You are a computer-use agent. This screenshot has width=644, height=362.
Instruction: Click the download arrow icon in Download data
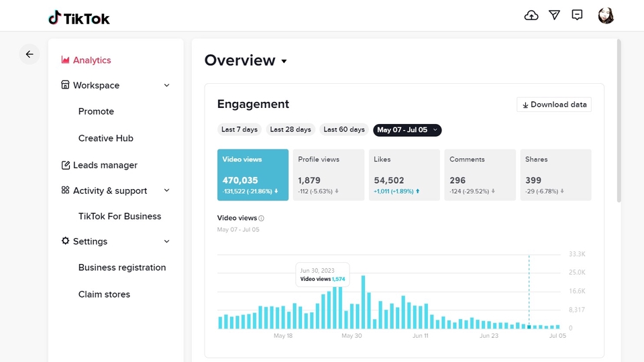(525, 105)
